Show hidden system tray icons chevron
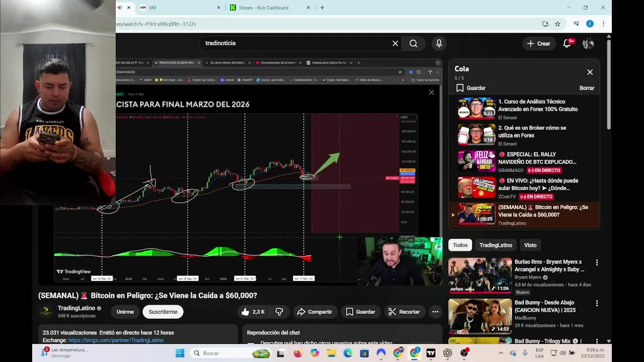The width and height of the screenshot is (644, 362). tap(501, 353)
